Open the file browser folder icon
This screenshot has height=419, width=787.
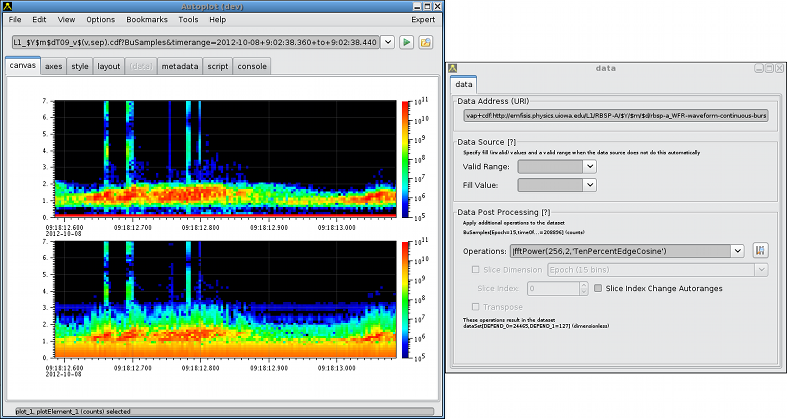tap(425, 42)
